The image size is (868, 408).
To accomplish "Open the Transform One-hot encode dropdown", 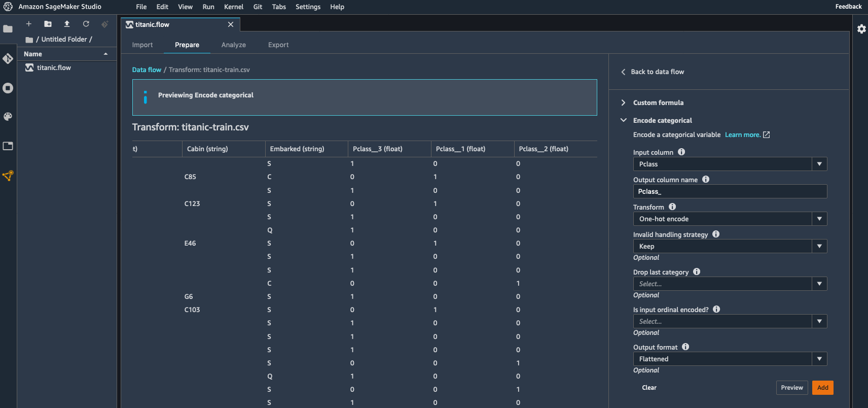I will [729, 219].
